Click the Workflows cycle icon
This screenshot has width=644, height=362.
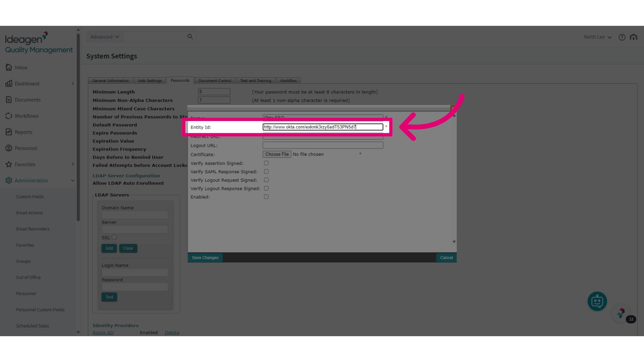[9, 116]
